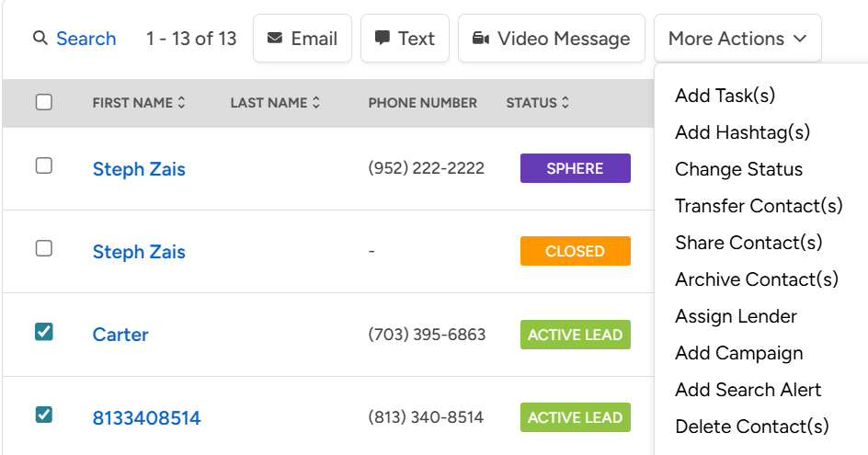This screenshot has height=455, width=868.
Task: Click the orange CLOSED status badge
Action: [575, 251]
